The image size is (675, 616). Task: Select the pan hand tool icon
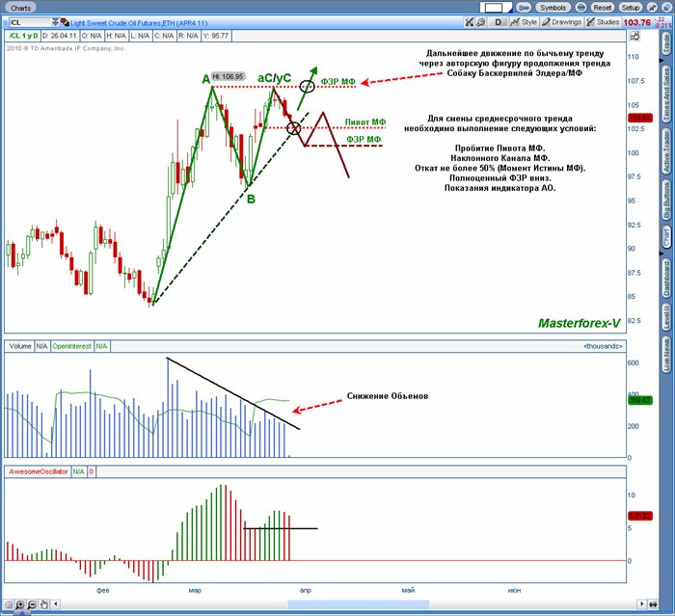[44, 604]
